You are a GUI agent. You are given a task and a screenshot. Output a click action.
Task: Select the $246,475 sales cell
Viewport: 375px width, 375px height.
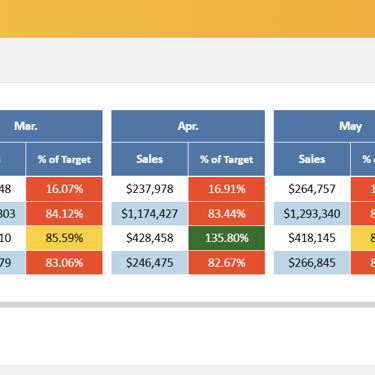coord(150,263)
